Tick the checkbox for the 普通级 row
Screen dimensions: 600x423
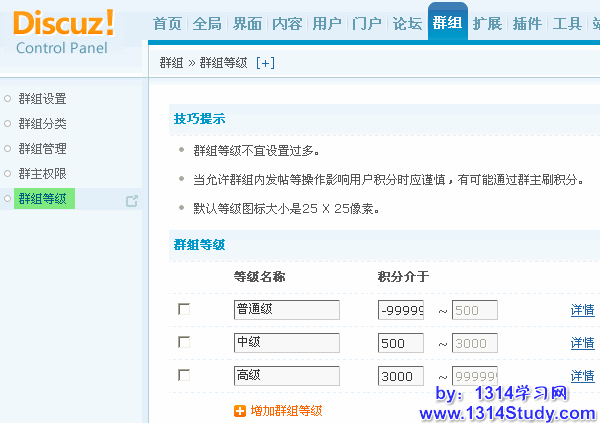(x=183, y=310)
